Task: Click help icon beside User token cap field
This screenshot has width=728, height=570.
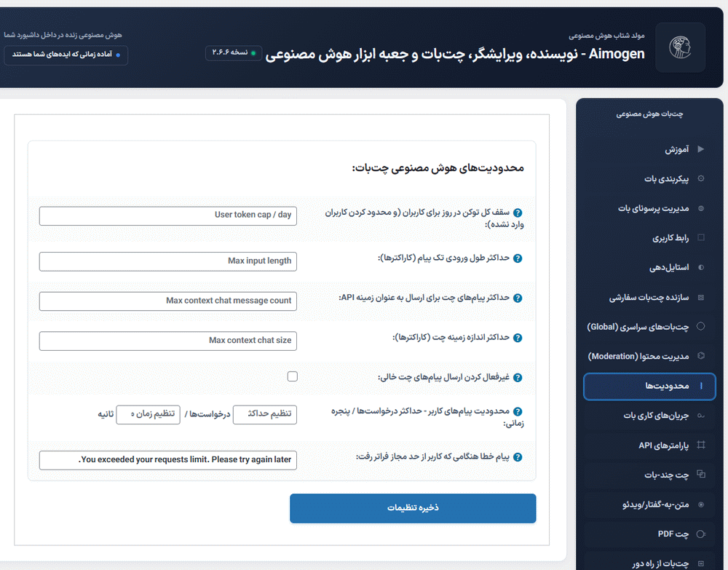Action: pyautogui.click(x=518, y=210)
